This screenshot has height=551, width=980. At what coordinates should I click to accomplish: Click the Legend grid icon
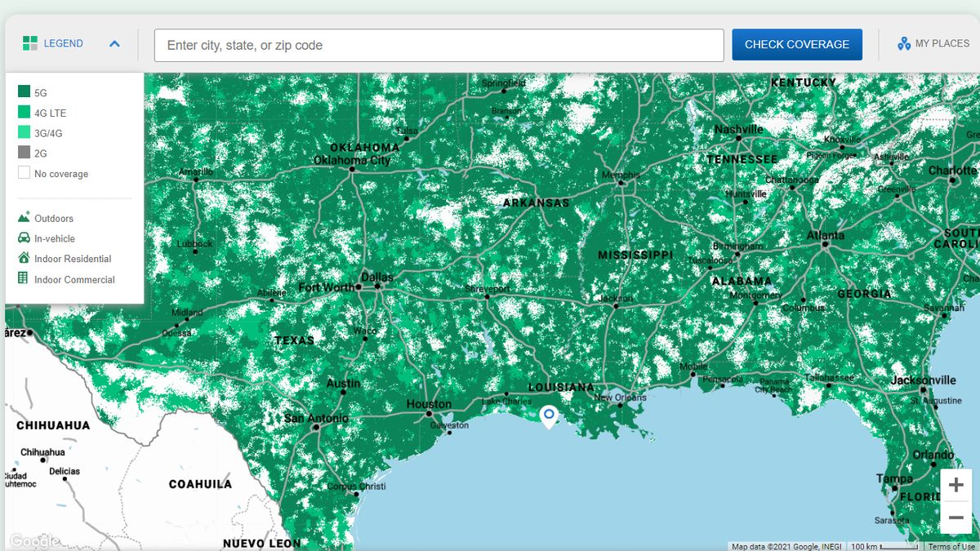point(30,43)
